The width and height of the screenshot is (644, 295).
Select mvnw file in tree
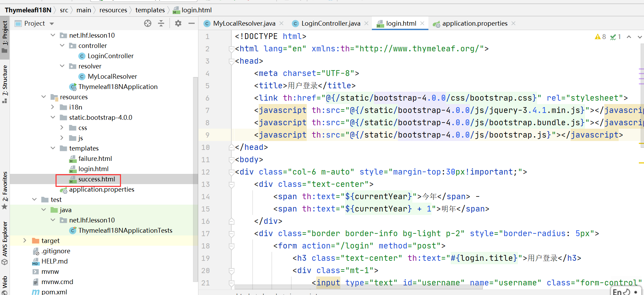pos(50,271)
